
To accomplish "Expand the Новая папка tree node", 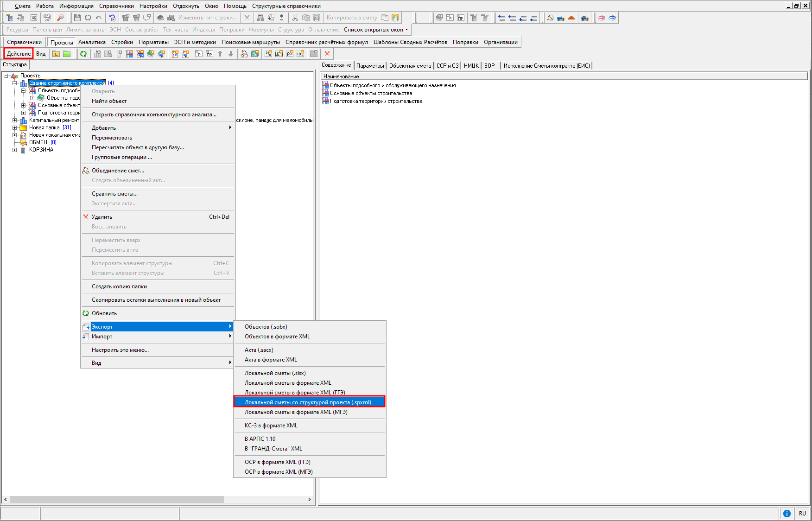I will coord(15,127).
